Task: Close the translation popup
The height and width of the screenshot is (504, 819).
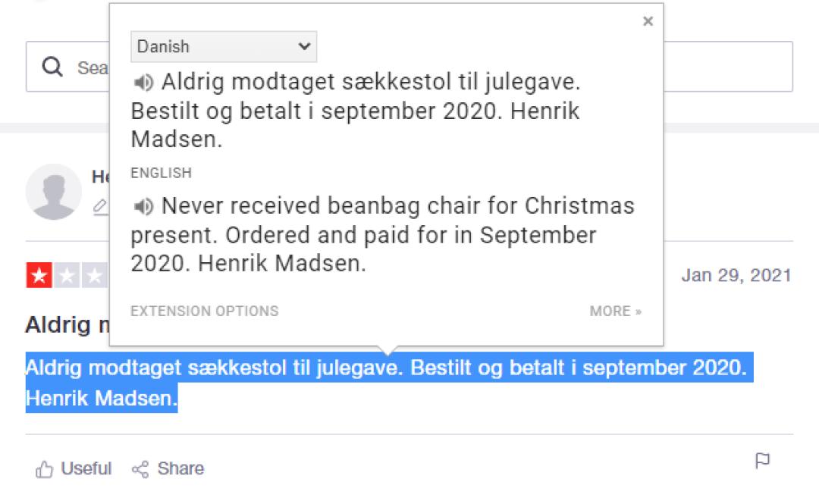Action: [x=648, y=22]
